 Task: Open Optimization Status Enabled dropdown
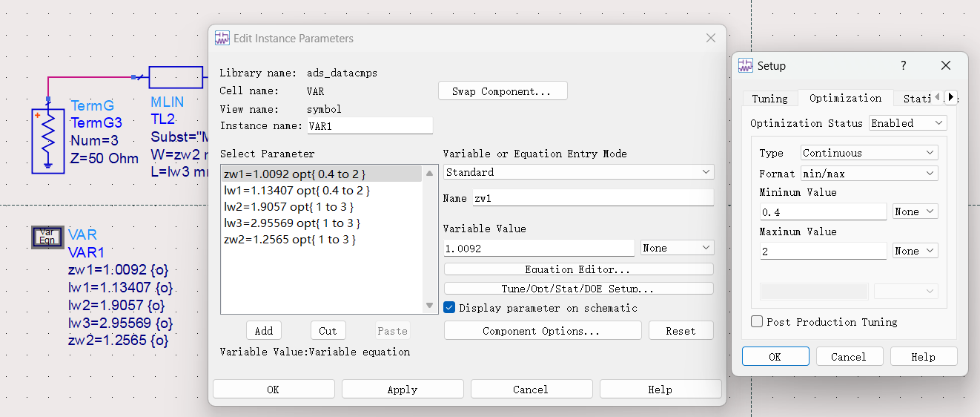click(x=909, y=123)
